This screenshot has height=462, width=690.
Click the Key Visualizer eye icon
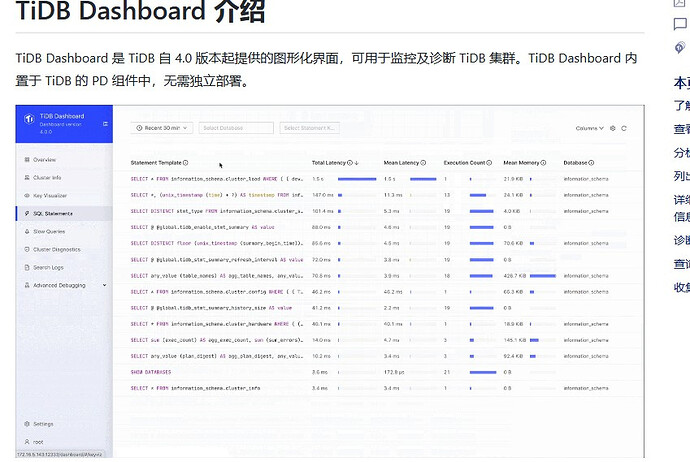27,195
